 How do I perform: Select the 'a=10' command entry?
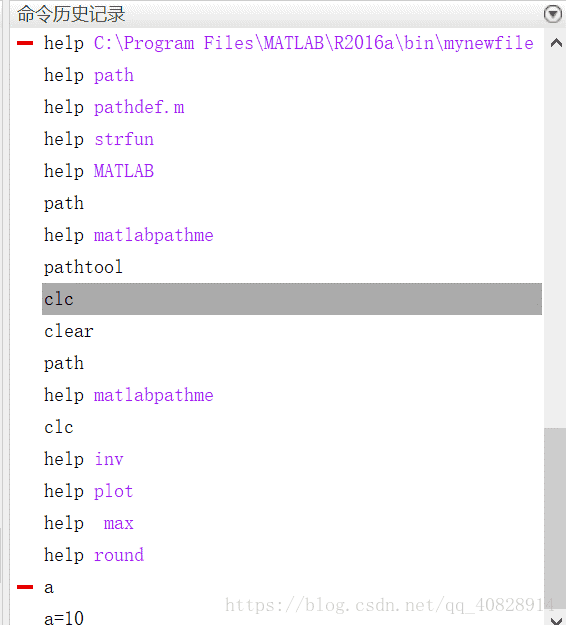[x=64, y=618]
